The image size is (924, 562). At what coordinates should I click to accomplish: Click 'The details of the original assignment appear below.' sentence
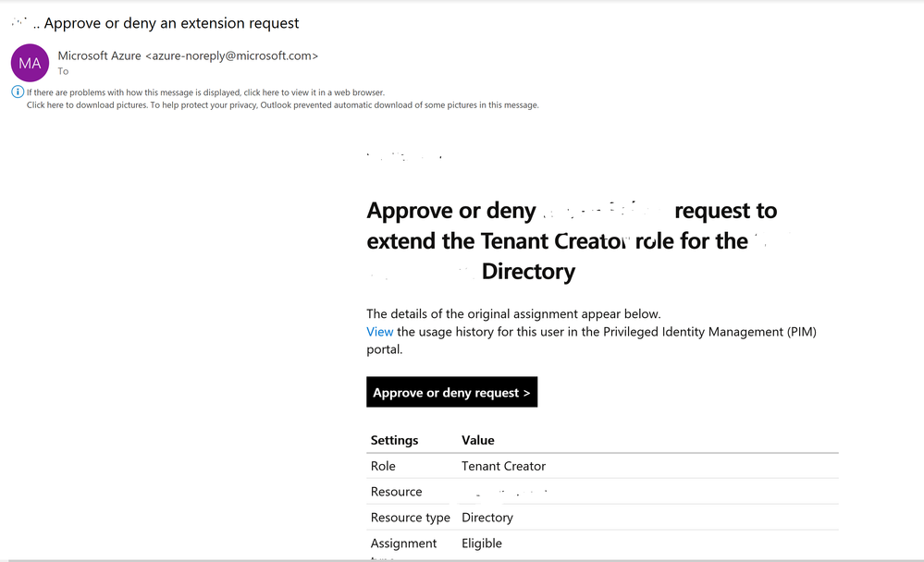514,314
